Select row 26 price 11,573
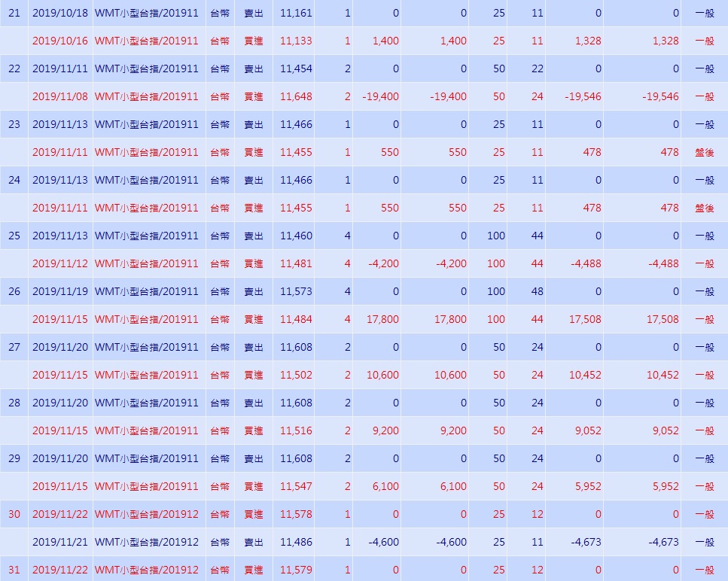 click(x=296, y=291)
